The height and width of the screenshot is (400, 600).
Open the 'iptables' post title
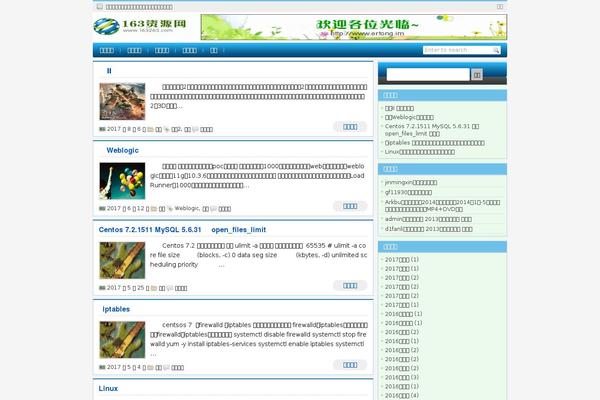pyautogui.click(x=116, y=309)
